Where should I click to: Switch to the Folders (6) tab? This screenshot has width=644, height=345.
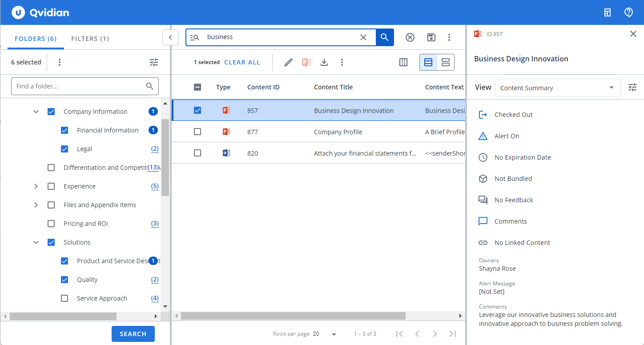click(36, 39)
